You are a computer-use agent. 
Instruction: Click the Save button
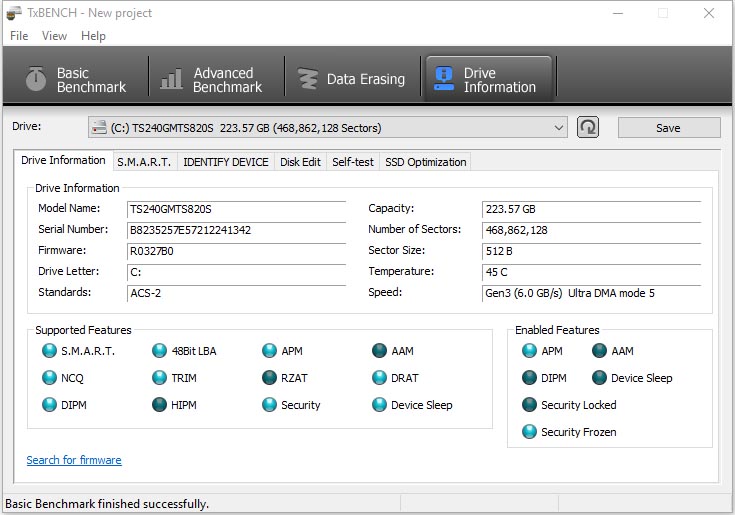[x=669, y=127]
